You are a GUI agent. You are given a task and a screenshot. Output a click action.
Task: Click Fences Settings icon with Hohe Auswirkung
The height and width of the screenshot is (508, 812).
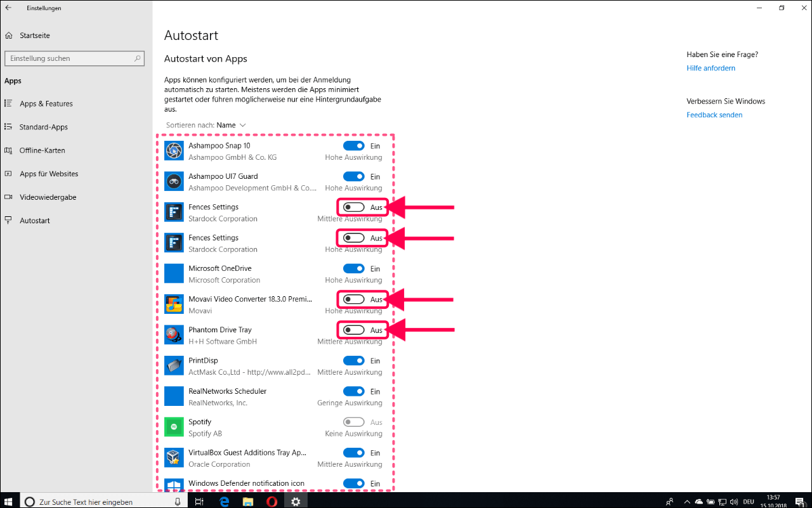174,243
